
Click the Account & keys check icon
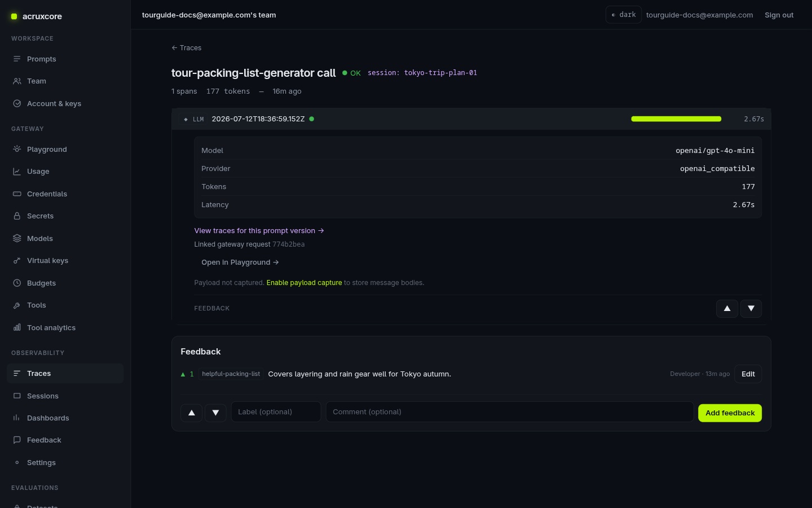(17, 104)
